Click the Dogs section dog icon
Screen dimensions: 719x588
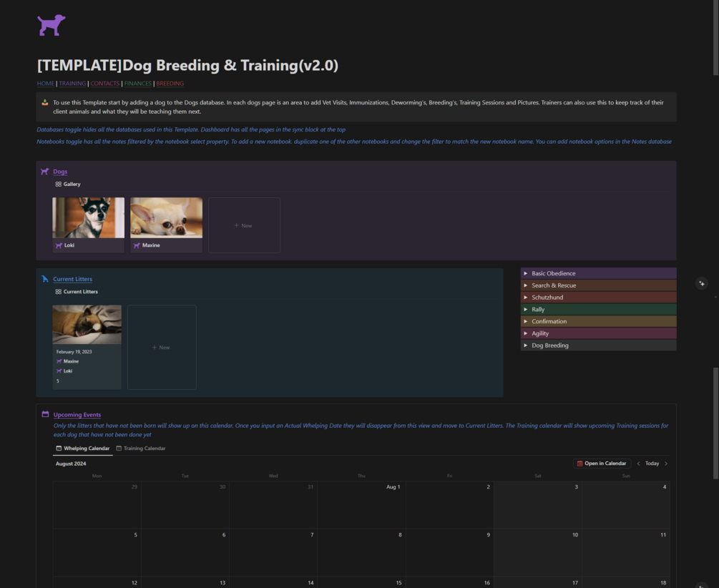(x=44, y=172)
